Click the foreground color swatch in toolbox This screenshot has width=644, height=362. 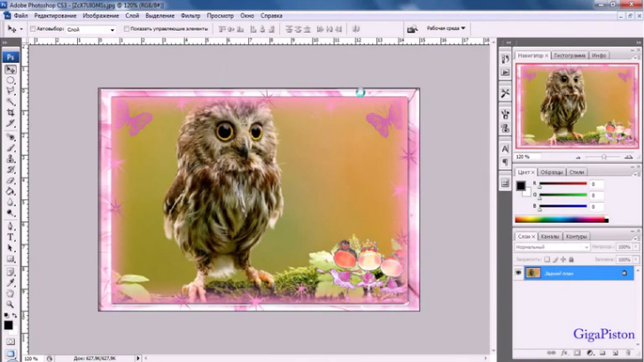pyautogui.click(x=8, y=325)
